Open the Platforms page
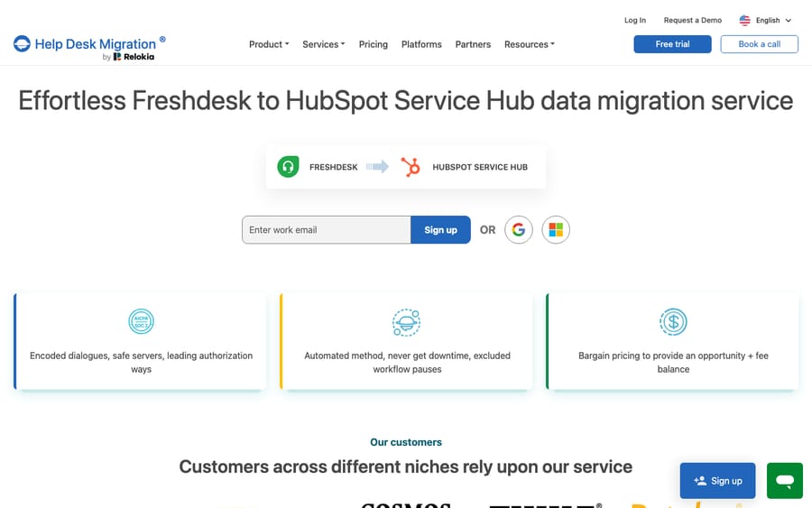 [421, 44]
